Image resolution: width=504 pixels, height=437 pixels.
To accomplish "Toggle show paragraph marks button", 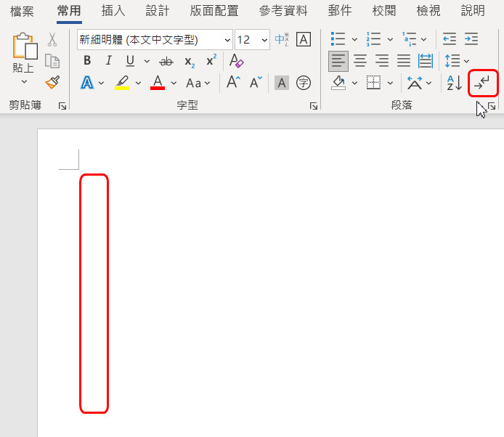I will click(x=484, y=83).
